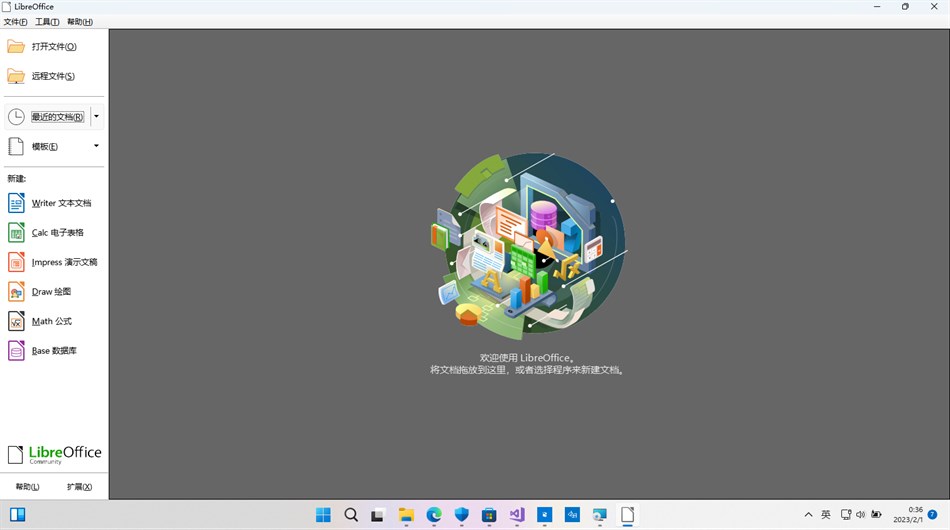Create a new Base 数据库

pyautogui.click(x=54, y=351)
